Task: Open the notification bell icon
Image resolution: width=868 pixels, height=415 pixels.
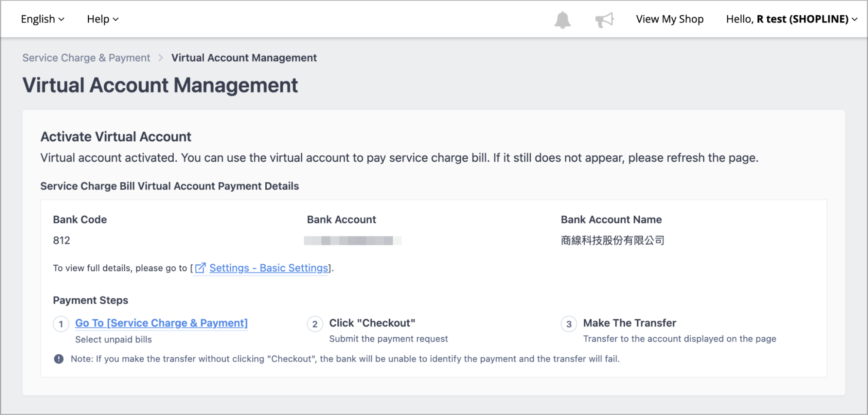Action: (x=562, y=20)
